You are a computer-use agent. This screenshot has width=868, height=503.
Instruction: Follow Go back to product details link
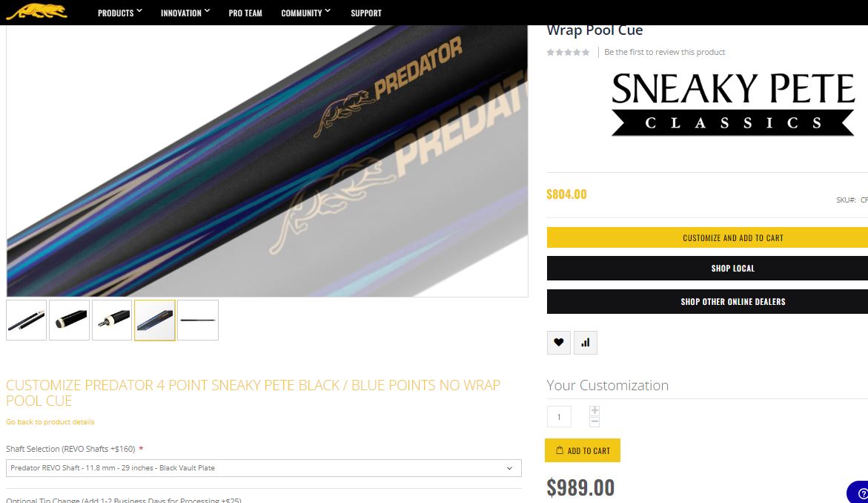tap(50, 422)
